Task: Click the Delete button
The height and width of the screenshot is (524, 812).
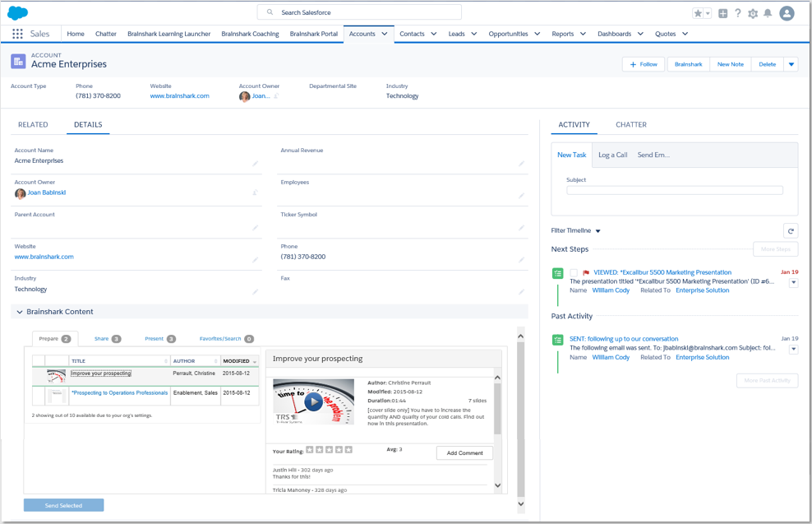Action: click(x=768, y=64)
